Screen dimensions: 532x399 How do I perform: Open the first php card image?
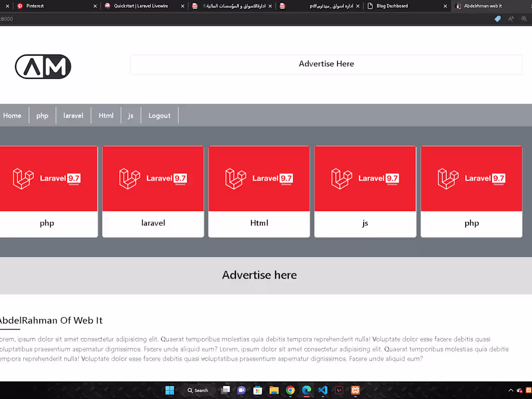(48, 178)
